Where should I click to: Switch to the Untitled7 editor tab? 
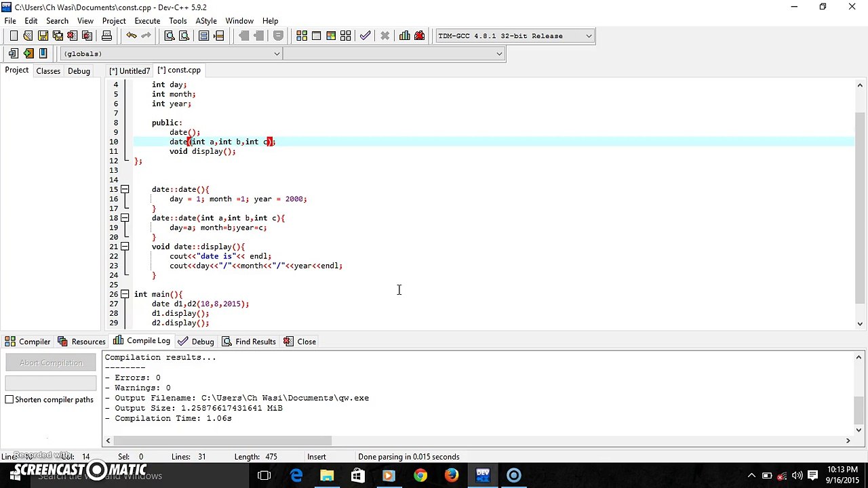click(130, 70)
